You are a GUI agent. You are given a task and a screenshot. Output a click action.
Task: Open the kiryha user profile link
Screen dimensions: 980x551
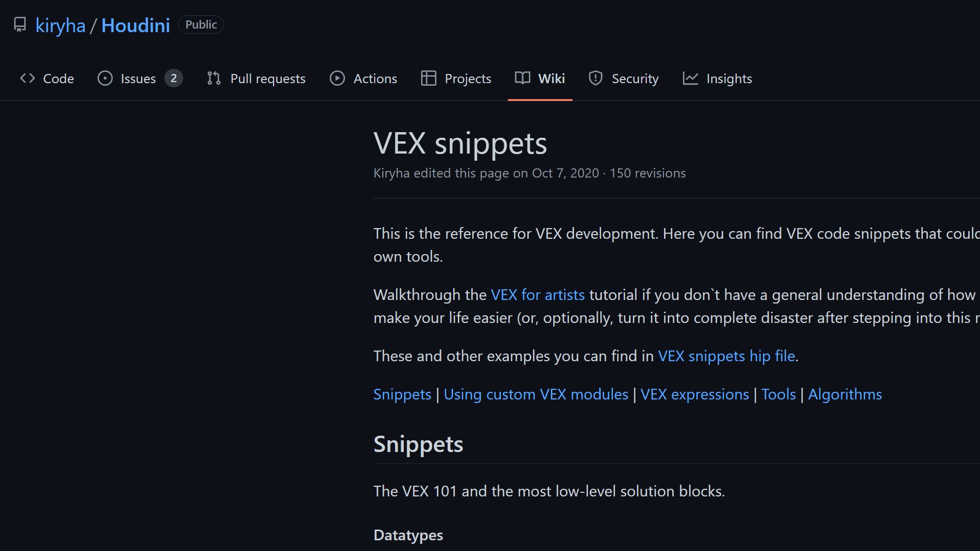pyautogui.click(x=60, y=26)
